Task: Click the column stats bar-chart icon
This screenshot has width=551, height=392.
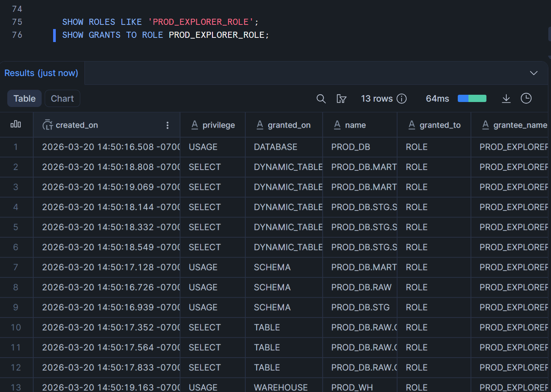Action: coord(16,125)
